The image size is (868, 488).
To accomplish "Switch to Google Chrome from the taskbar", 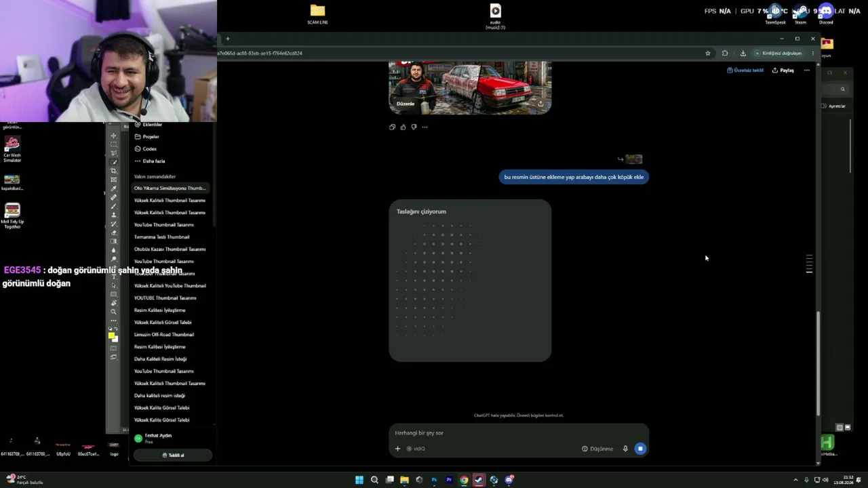I will (x=464, y=480).
